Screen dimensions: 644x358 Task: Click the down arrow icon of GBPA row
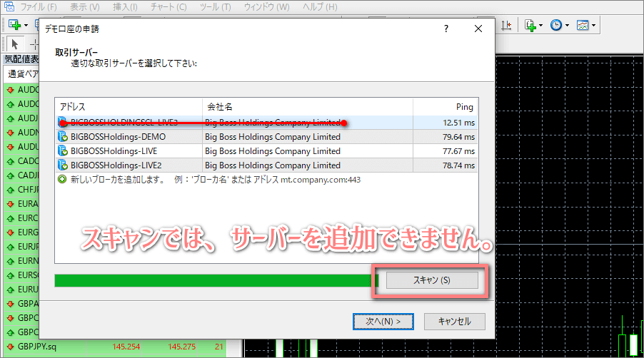pos(11,304)
